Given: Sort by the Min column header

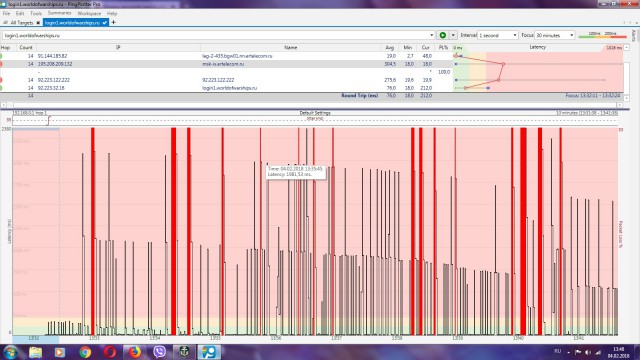Looking at the screenshot, I should (407, 48).
